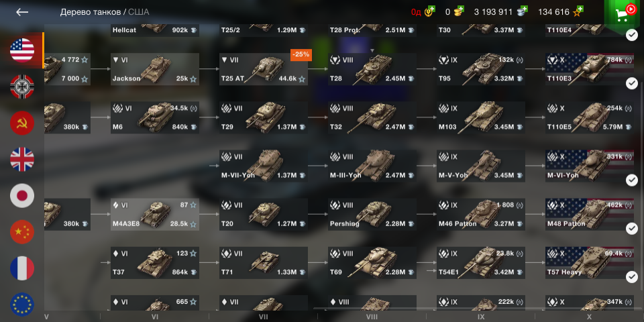Go back with the arrow icon
The height and width of the screenshot is (322, 644).
coord(21,12)
